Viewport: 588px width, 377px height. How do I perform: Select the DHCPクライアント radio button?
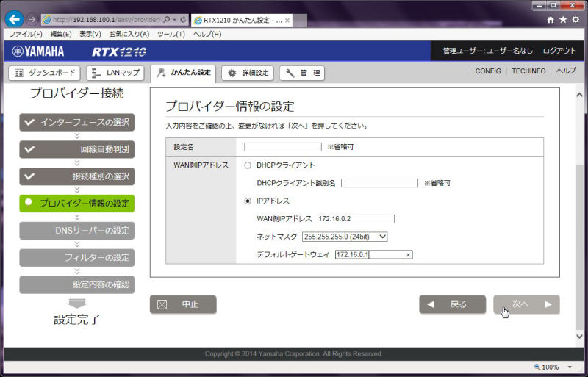tap(248, 165)
